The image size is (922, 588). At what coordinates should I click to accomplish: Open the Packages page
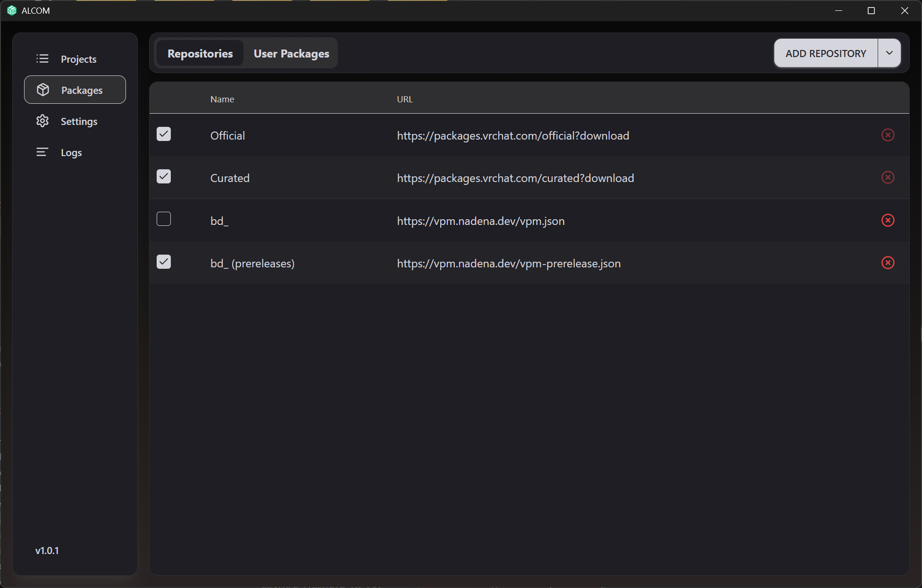[75, 90]
